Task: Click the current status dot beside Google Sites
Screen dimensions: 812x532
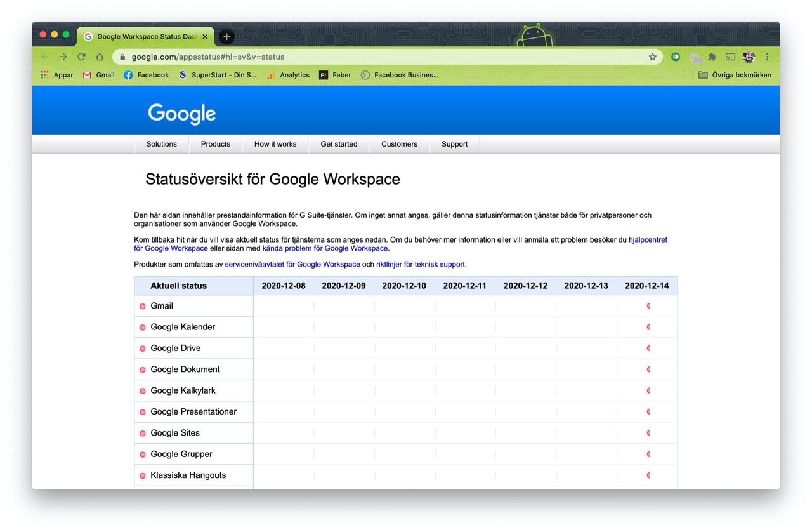Action: 143,434
